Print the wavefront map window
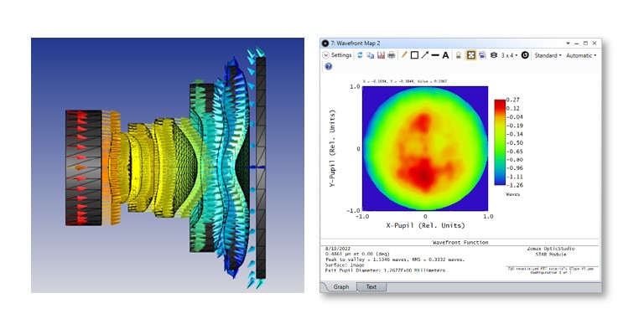Viewport: 644px width, 319px height. (x=391, y=55)
